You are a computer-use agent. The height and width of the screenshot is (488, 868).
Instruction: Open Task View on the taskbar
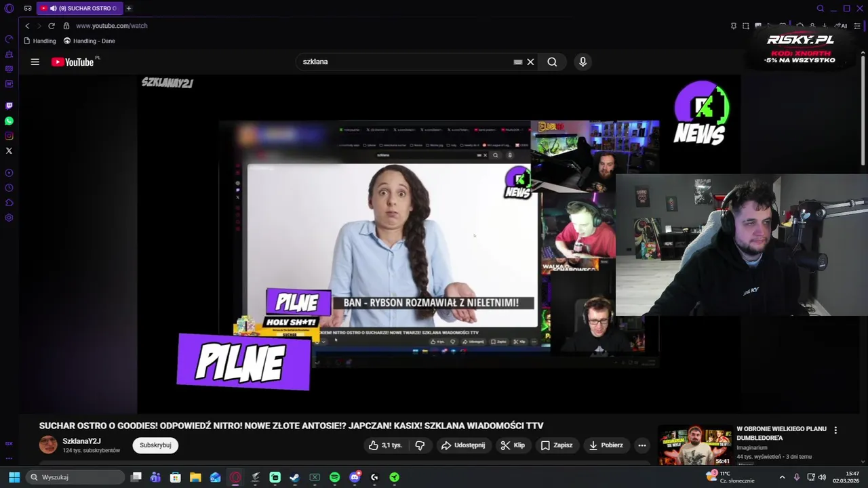coord(136,477)
